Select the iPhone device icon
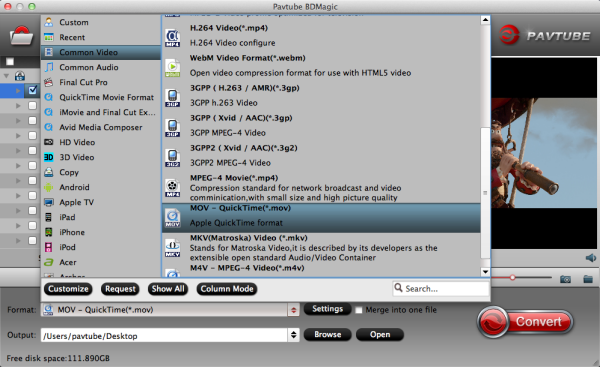Viewport: 600px width, 367px height. (x=49, y=232)
